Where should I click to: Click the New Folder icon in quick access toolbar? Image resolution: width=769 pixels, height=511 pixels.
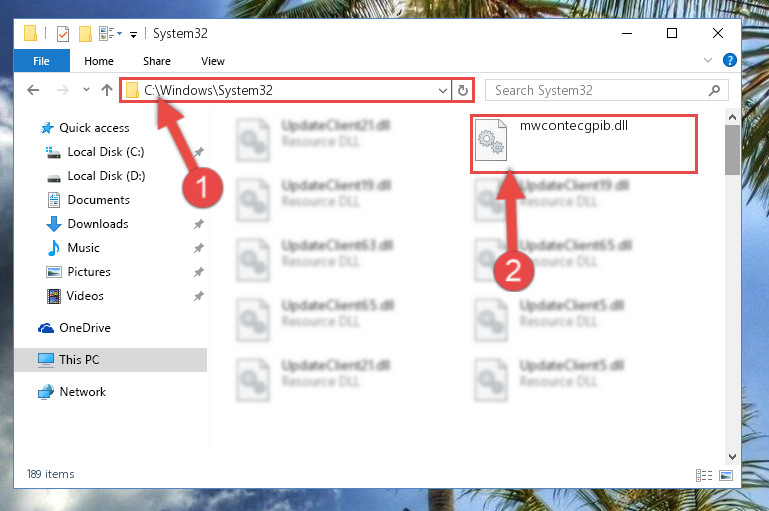click(85, 34)
